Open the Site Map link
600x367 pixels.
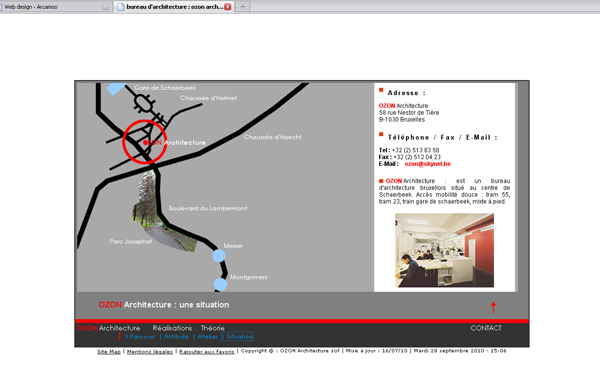point(109,351)
